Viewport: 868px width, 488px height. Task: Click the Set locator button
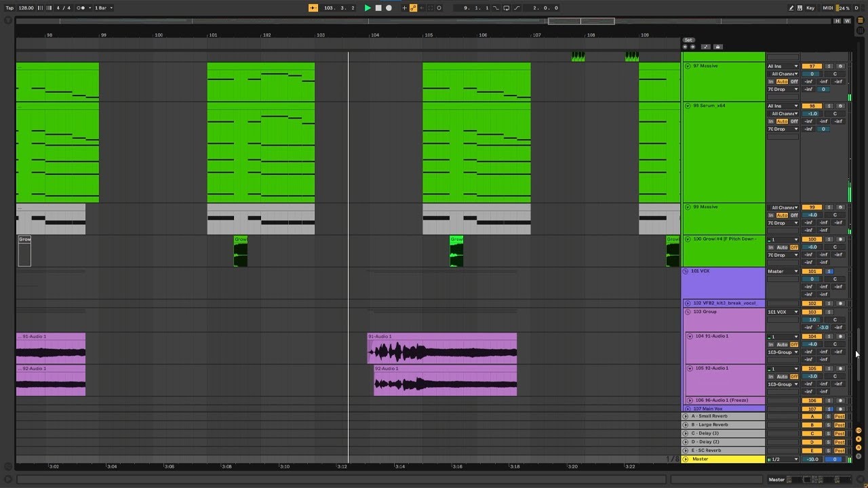[688, 40]
